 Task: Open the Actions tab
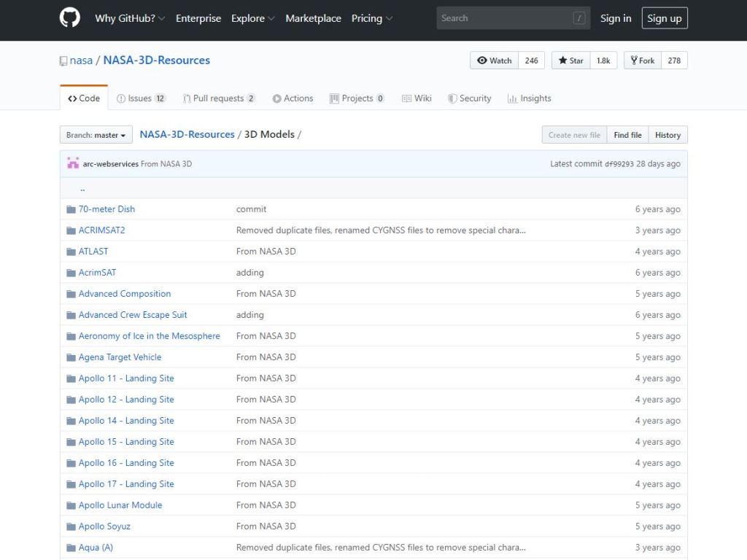pyautogui.click(x=293, y=98)
